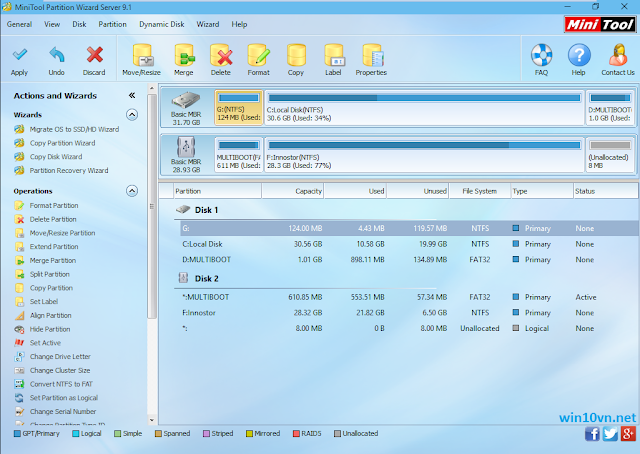
Task: Select the C:Local Disk table row
Action: [409, 244]
